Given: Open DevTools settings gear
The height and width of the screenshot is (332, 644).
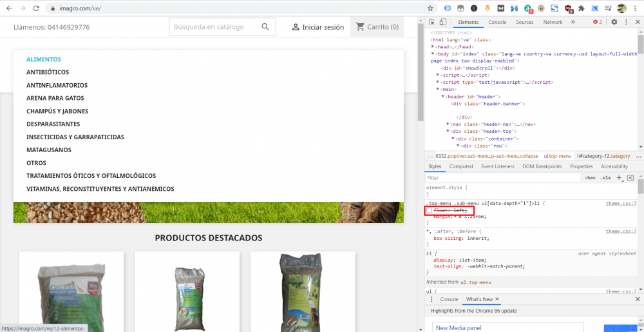Looking at the screenshot, I should 614,22.
